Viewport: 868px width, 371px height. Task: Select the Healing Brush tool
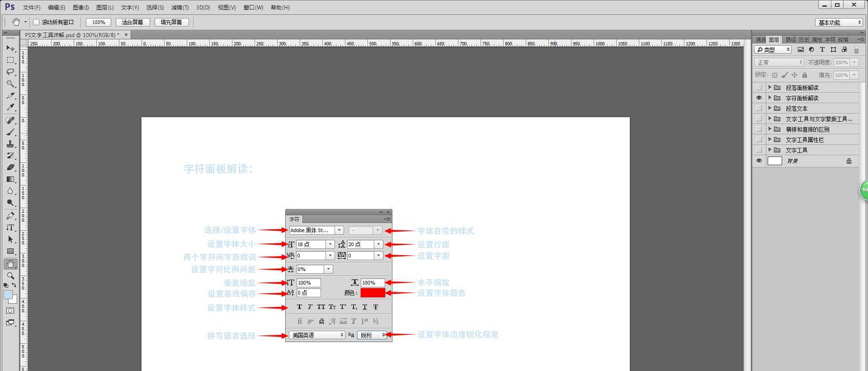point(10,120)
